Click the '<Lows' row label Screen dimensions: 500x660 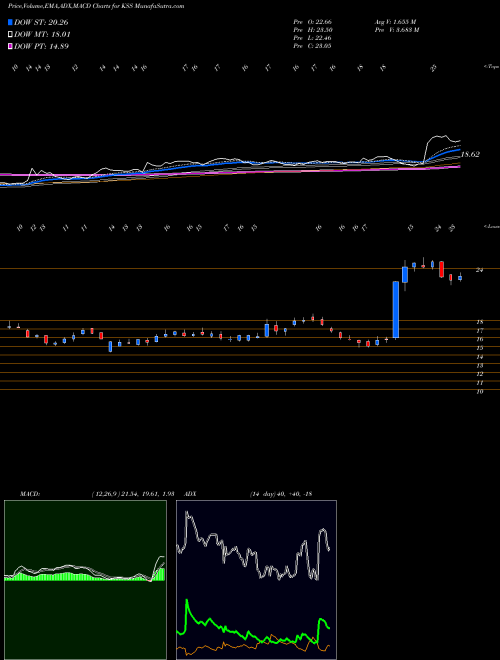[491, 226]
